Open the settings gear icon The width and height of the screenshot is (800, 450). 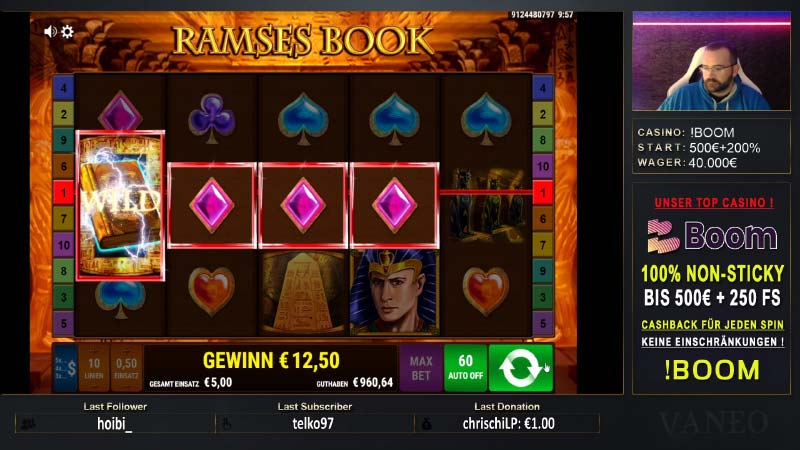coord(67,32)
